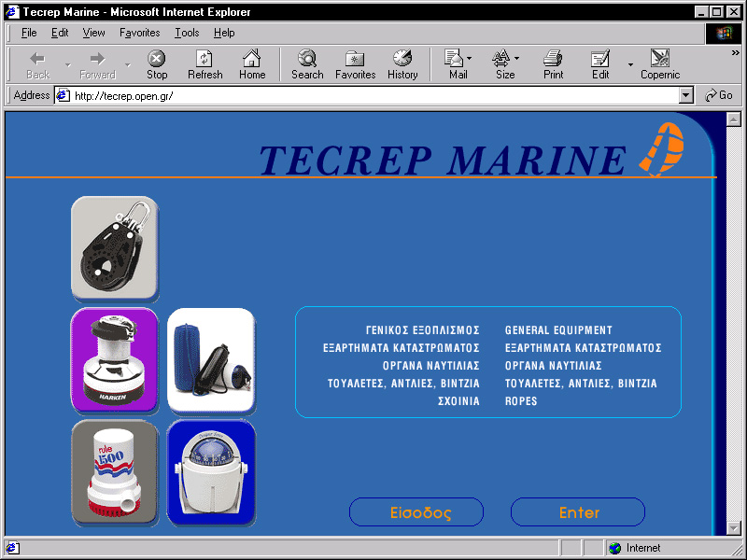Click the address field URL text
This screenshot has height=560, width=747.
[123, 96]
